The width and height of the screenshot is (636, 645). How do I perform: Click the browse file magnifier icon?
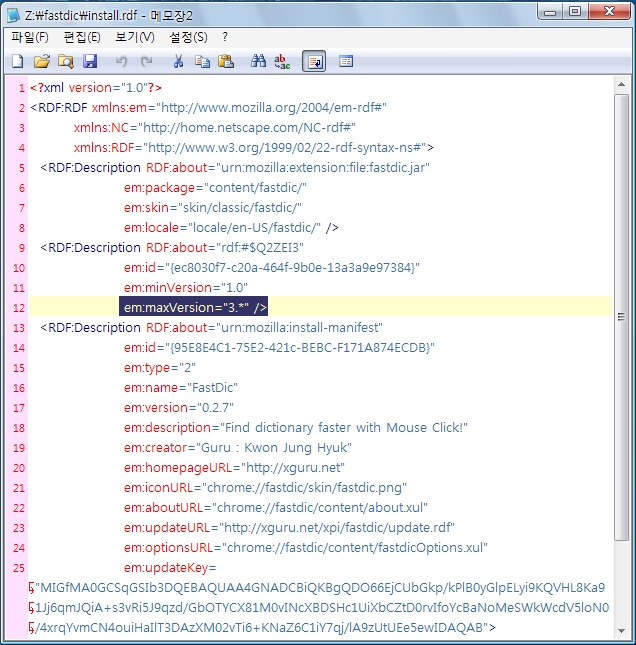coord(65,61)
